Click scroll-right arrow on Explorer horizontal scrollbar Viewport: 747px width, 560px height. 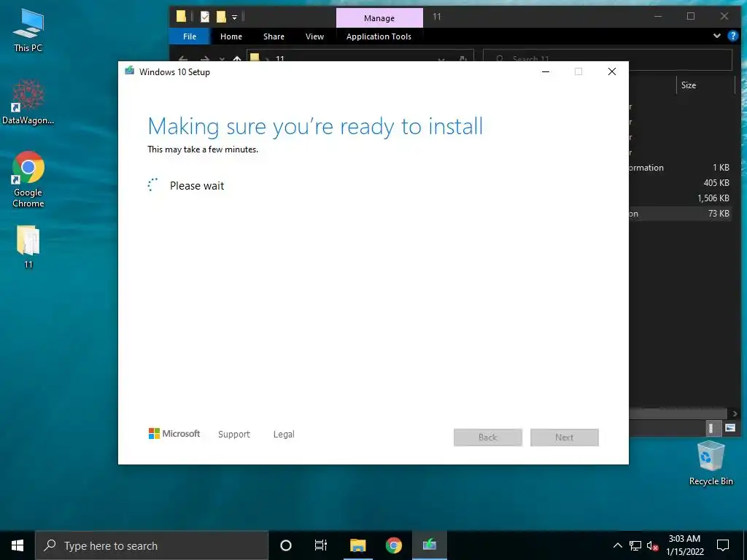pos(734,413)
